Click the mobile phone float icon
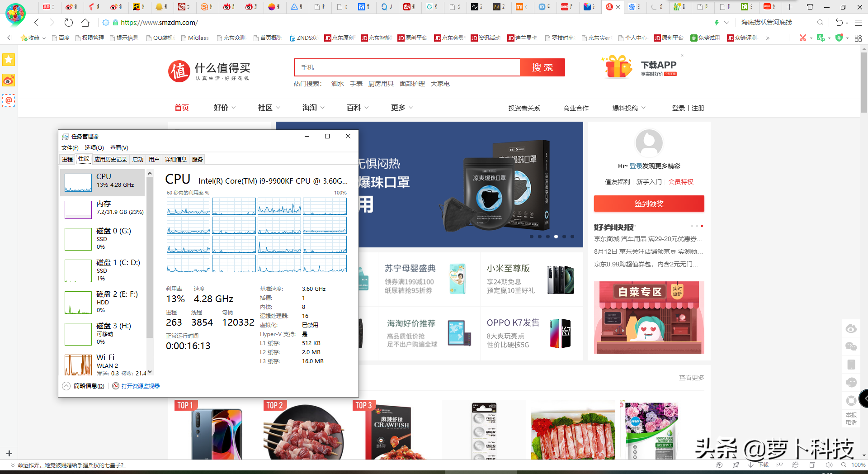The width and height of the screenshot is (868, 474). click(851, 365)
